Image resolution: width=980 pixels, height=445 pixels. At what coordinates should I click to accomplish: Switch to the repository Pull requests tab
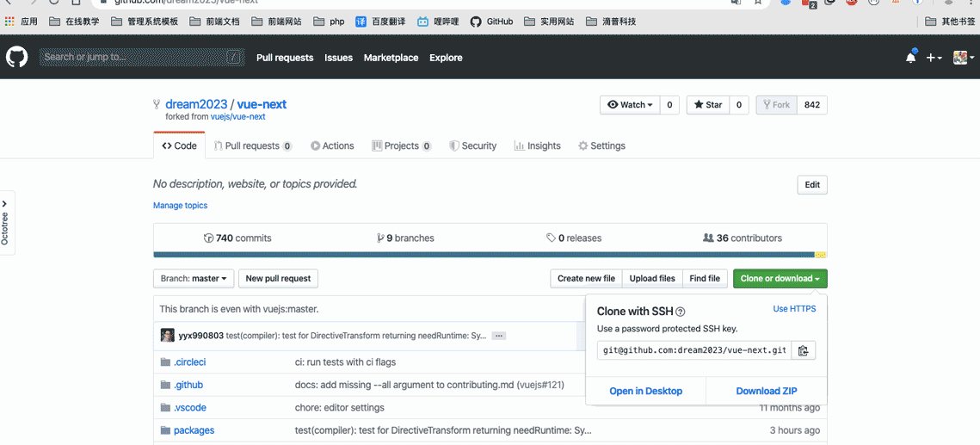[253, 145]
